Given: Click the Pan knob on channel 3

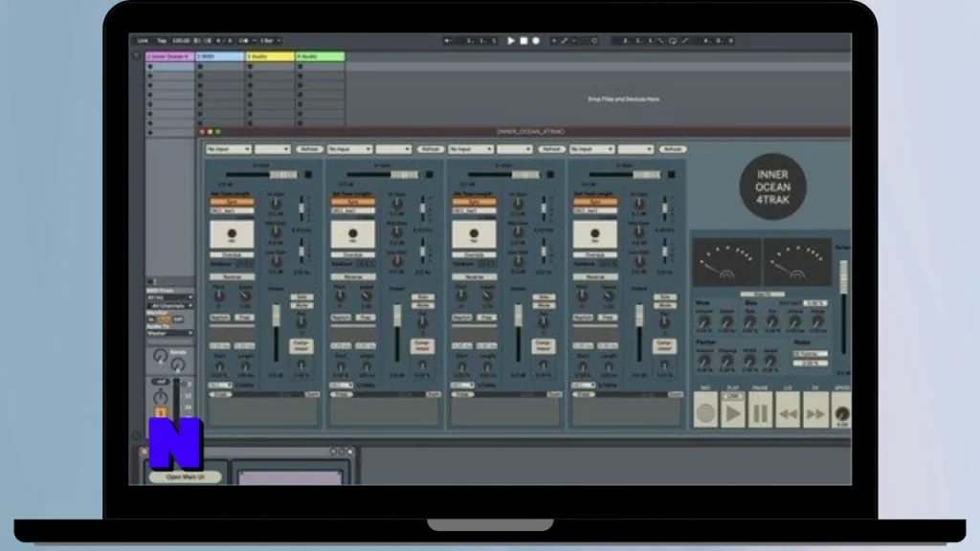Looking at the screenshot, I should (544, 322).
